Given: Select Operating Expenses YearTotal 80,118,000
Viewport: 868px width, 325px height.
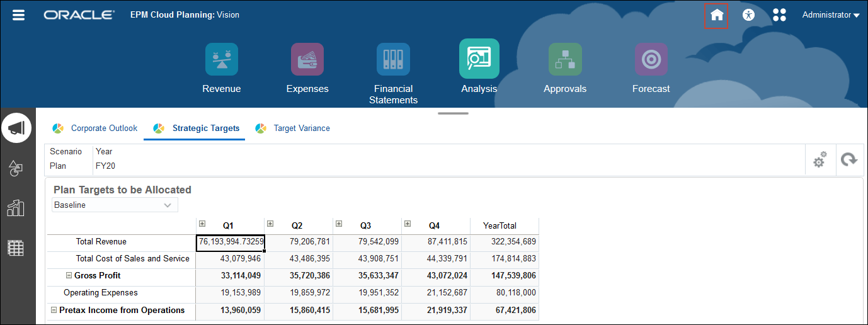Looking at the screenshot, I should [x=505, y=293].
